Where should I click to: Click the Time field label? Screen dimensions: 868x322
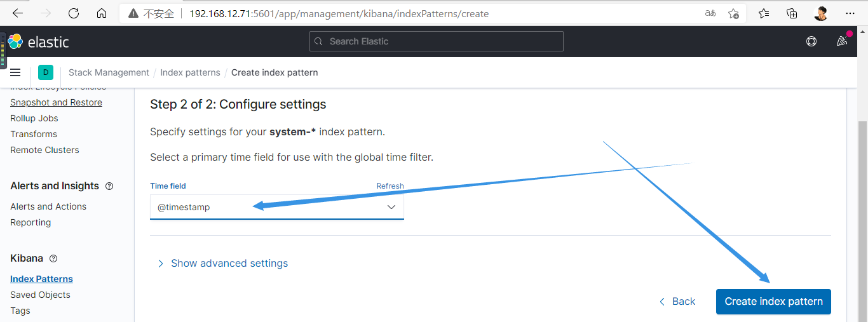click(x=168, y=186)
